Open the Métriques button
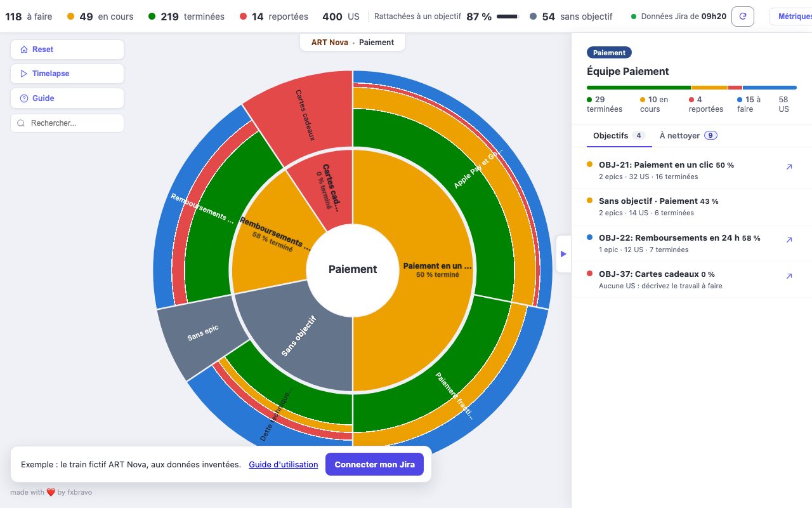This screenshot has width=812, height=508. [x=790, y=17]
